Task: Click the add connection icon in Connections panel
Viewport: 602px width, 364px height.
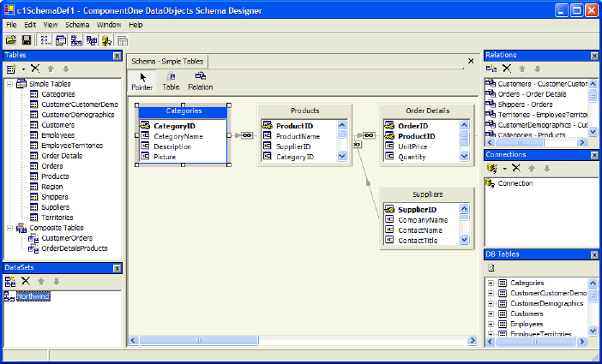Action: tap(492, 169)
